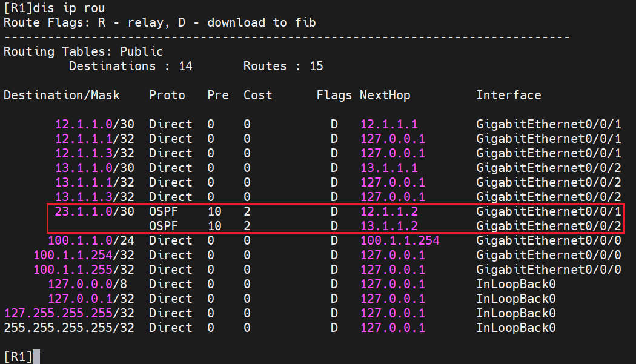Click the 12.1.1.0/30 destination entry

[x=93, y=124]
